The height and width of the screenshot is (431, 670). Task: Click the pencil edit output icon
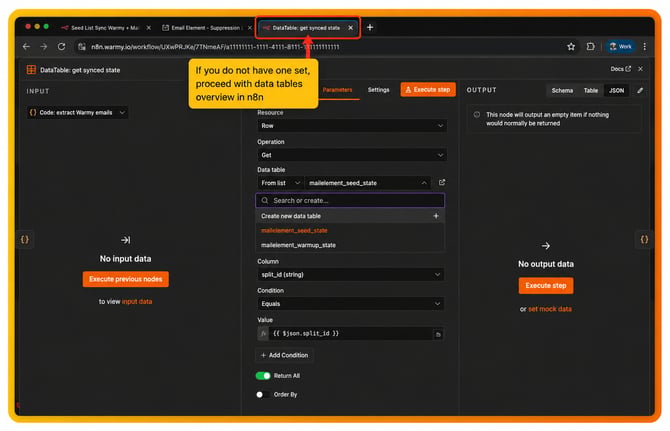pos(640,91)
